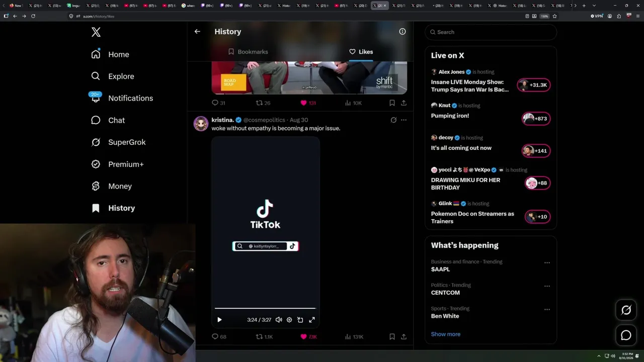This screenshot has width=644, height=362.
Task: Enable picture-in-picture for the video
Action: (300, 320)
